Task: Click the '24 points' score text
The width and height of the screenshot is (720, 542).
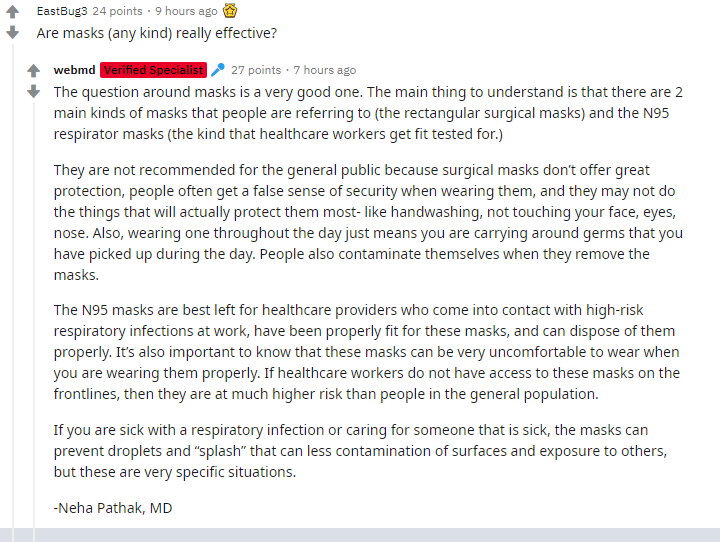Action: 118,11
